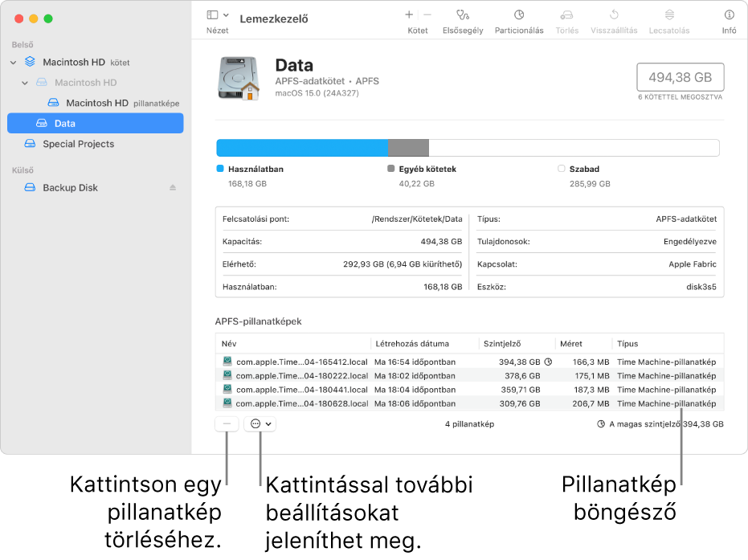This screenshot has height=560, width=748.
Task: Click the gray Egyéb kötetek bar segment
Action: click(x=408, y=148)
